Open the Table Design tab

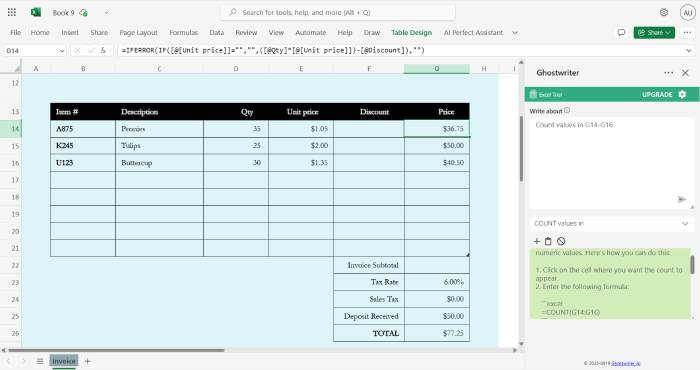pyautogui.click(x=412, y=33)
